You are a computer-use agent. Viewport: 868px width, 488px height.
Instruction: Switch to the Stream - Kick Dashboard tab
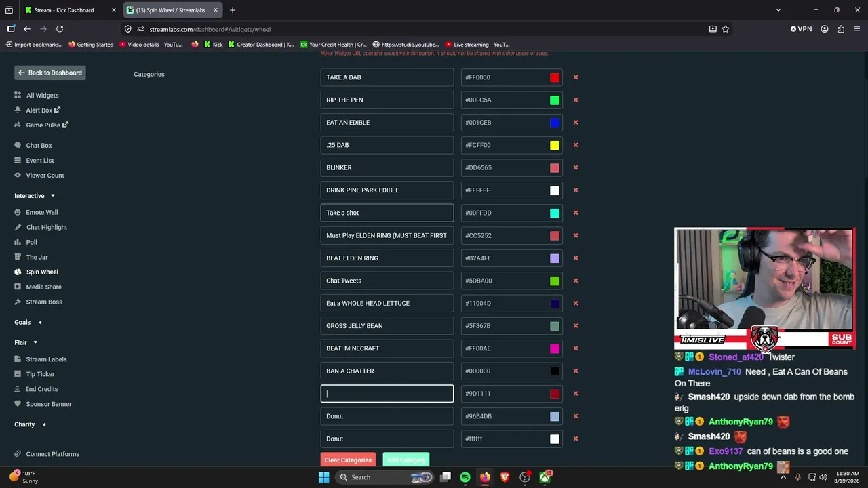click(69, 10)
